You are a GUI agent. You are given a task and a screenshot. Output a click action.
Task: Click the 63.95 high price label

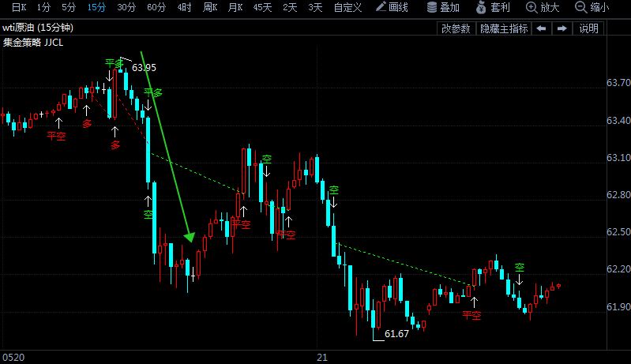[144, 68]
